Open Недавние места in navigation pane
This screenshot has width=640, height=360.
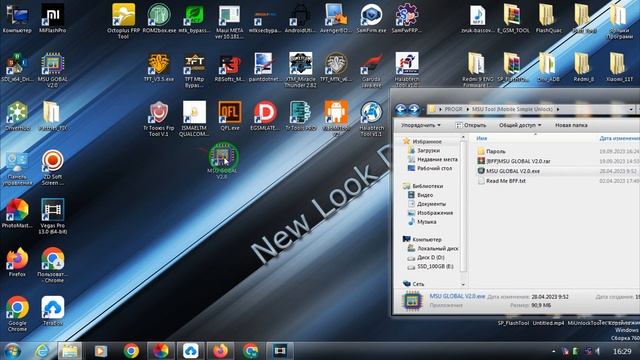[x=433, y=160]
